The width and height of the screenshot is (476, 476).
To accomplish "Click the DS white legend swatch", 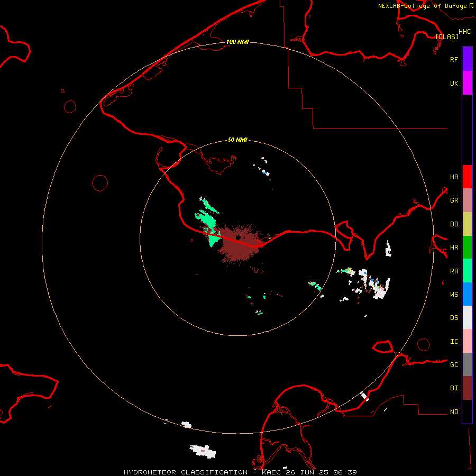I will [x=467, y=317].
